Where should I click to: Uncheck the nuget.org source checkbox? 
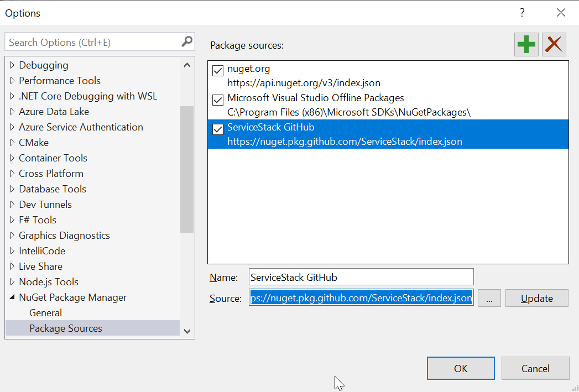click(x=218, y=71)
